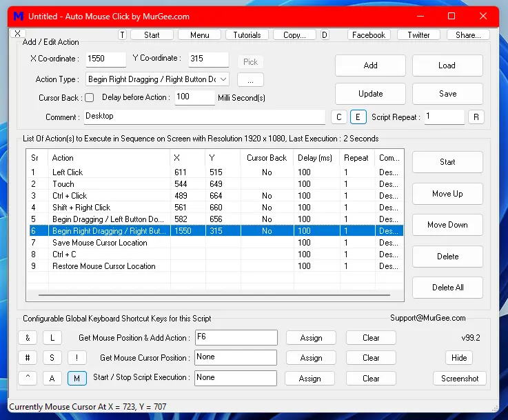Click the & shortcut button

[28, 338]
